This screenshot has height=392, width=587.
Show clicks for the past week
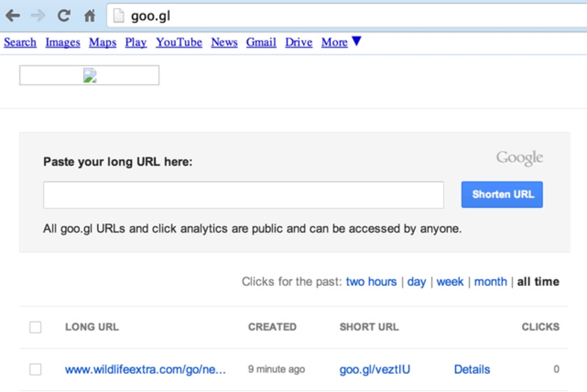click(450, 282)
